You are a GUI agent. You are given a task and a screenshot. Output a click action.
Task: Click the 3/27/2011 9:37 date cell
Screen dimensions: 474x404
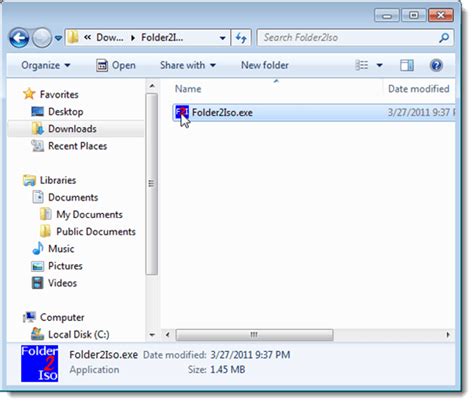(x=421, y=113)
